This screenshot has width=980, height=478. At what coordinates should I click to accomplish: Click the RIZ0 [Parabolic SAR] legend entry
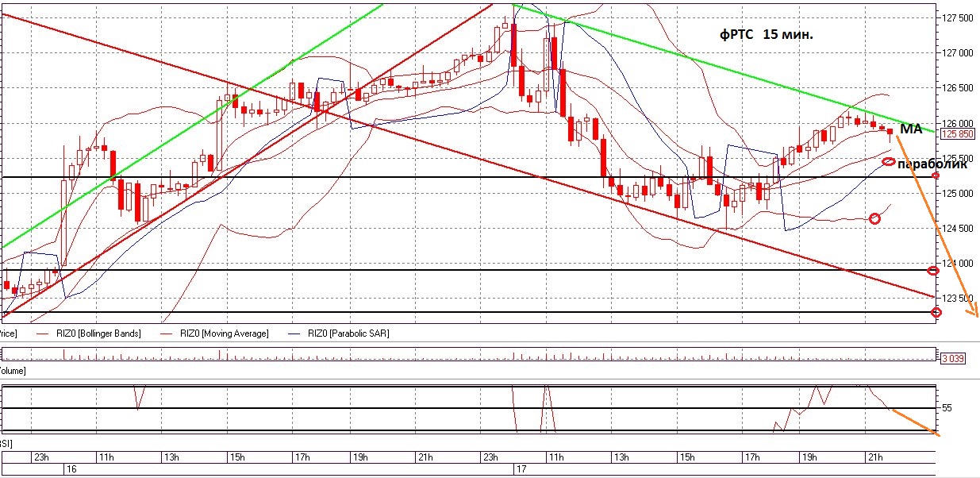[348, 333]
